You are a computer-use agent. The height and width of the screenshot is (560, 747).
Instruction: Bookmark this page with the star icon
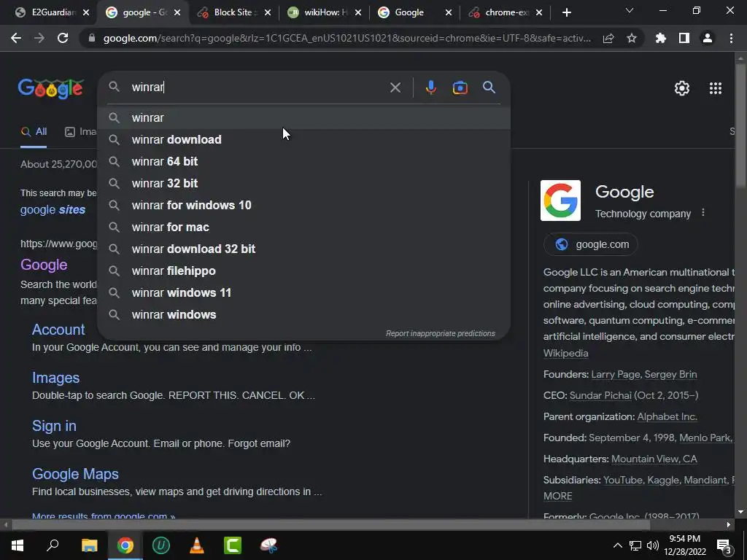point(632,38)
